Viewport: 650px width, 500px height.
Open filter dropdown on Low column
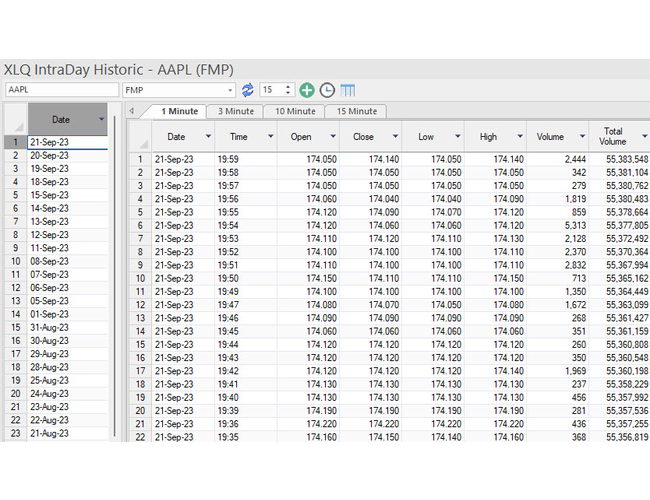click(x=457, y=136)
